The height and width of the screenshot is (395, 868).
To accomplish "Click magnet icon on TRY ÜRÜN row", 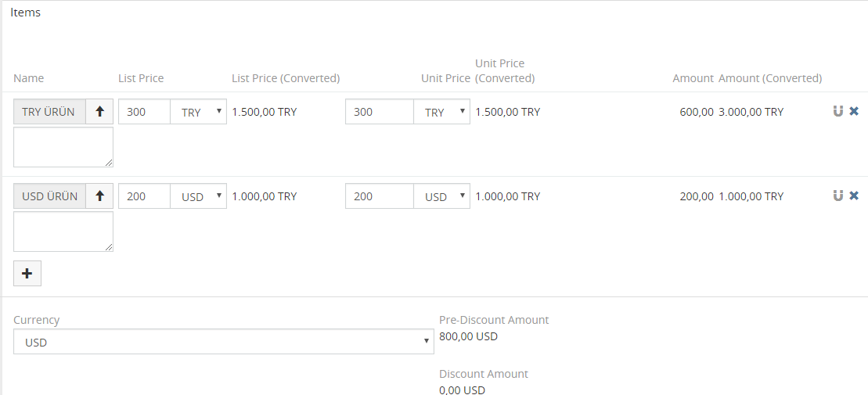I will pyautogui.click(x=838, y=111).
